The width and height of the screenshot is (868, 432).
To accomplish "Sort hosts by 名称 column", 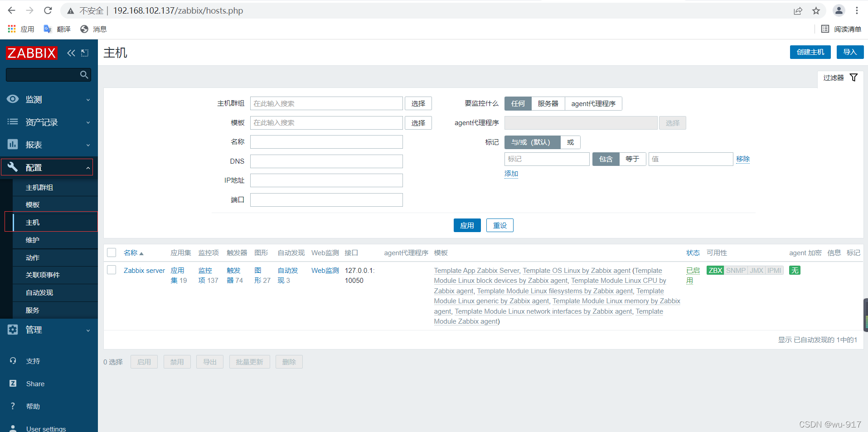I will [x=133, y=252].
